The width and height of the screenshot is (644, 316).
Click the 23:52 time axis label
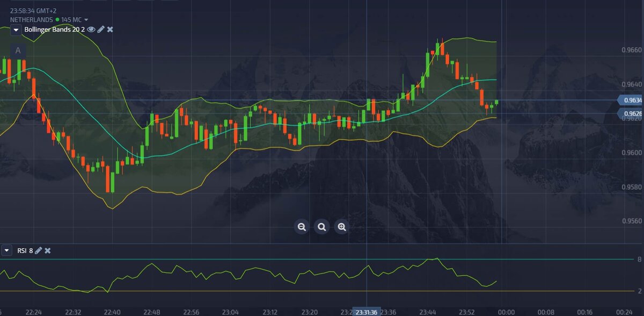(467, 312)
